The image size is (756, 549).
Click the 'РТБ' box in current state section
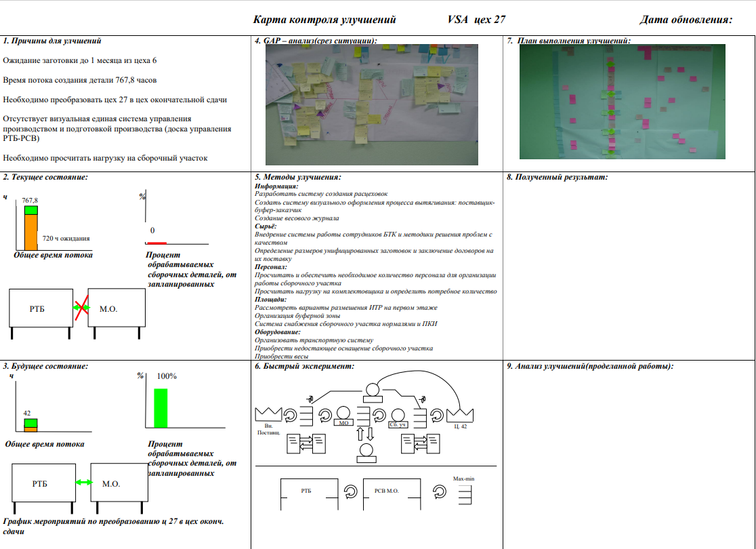click(x=41, y=308)
